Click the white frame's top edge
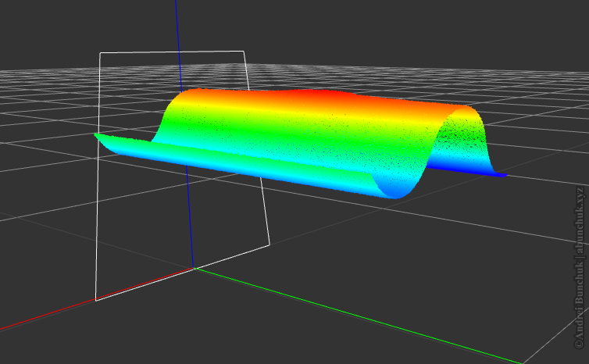Viewport: 589px width, 364px height. pos(172,52)
